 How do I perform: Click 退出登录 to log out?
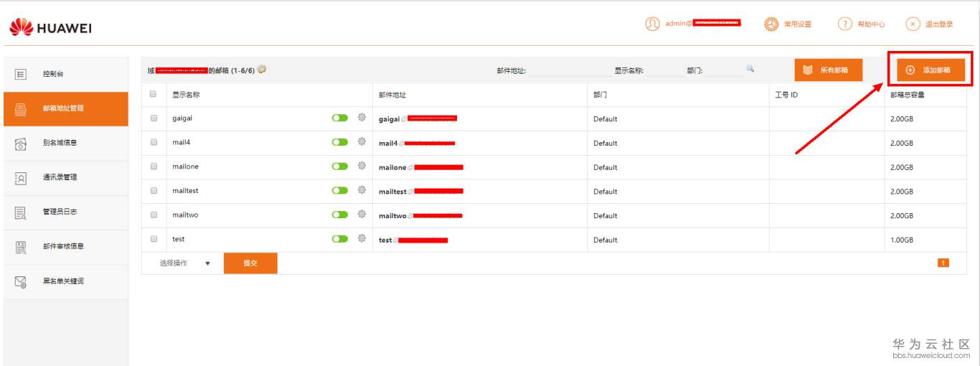pyautogui.click(x=929, y=24)
